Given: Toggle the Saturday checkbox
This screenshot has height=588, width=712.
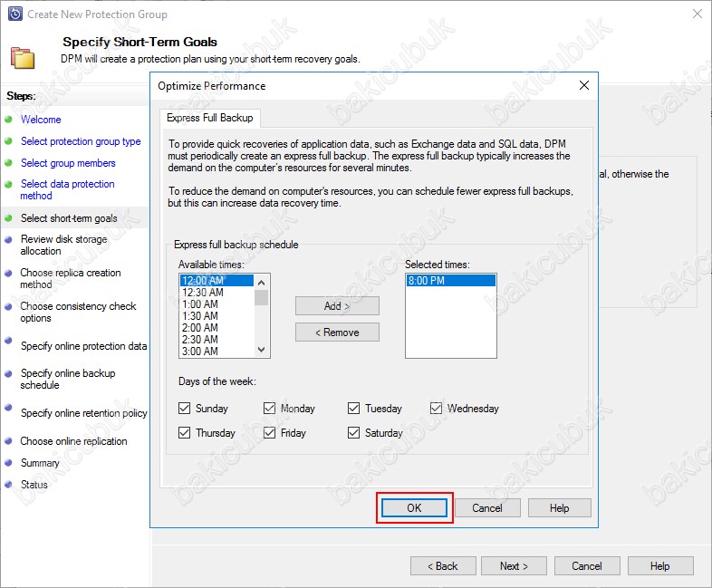Looking at the screenshot, I should click(x=353, y=433).
